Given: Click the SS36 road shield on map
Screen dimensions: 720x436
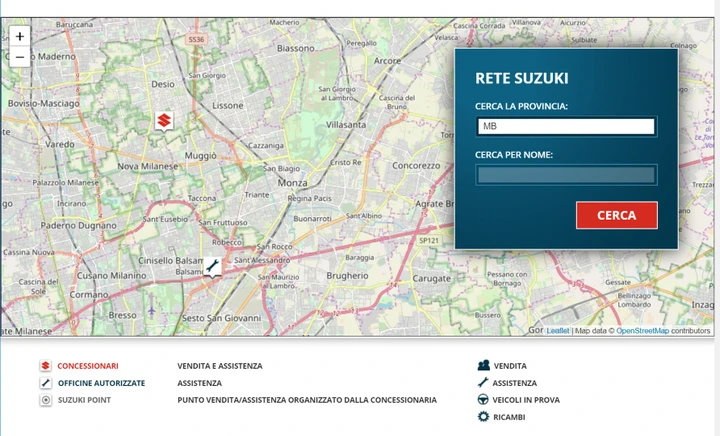Looking at the screenshot, I should click(x=196, y=39).
